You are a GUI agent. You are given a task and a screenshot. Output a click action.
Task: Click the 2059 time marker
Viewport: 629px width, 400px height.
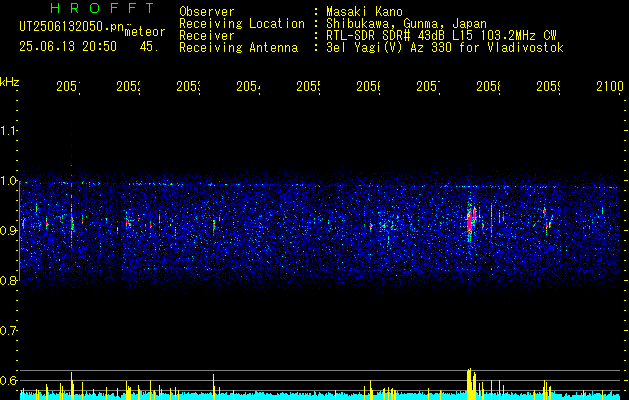click(x=548, y=86)
